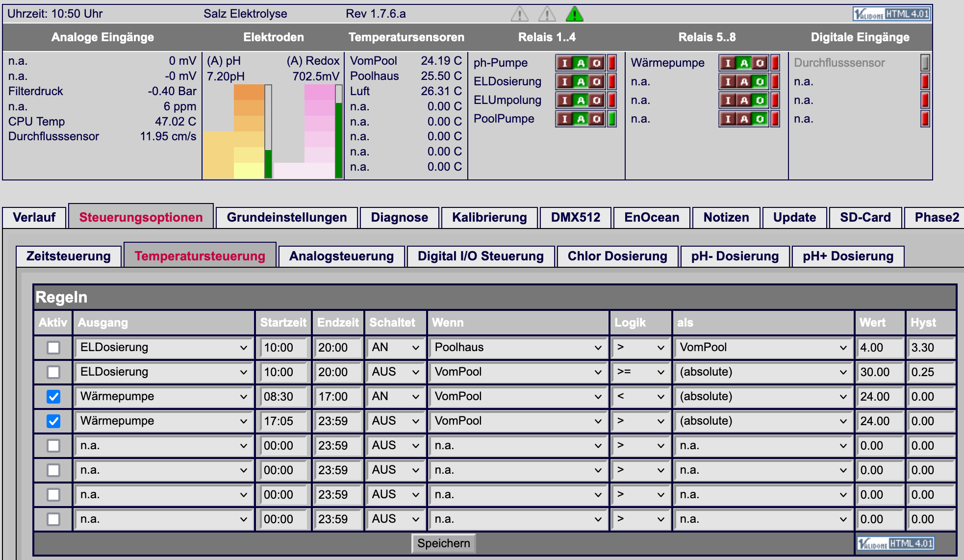Force PoolPumpe on via I button
Screen dimensions: 964x560
pos(564,119)
